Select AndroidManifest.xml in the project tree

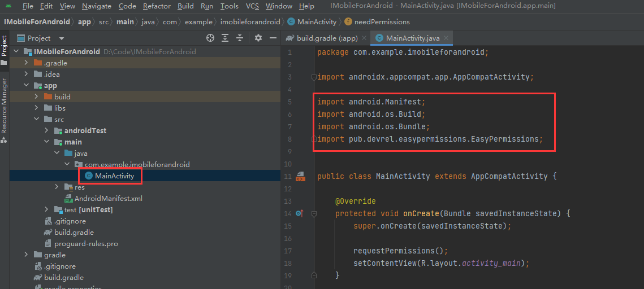tap(108, 198)
